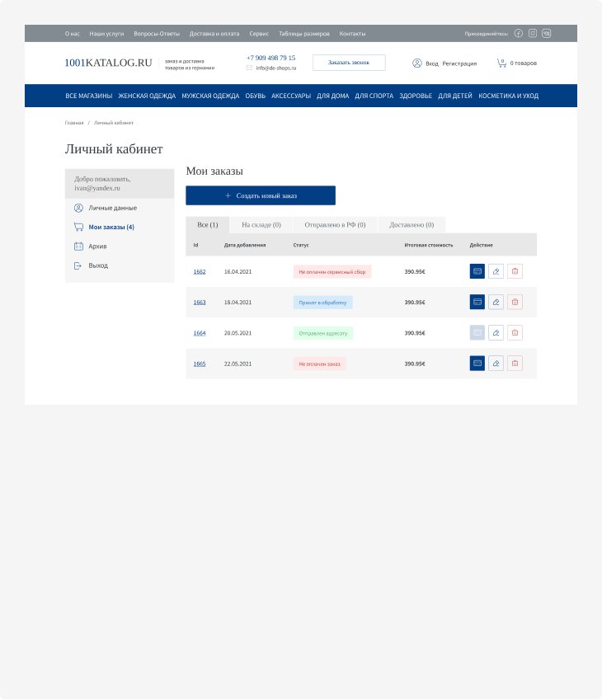The height and width of the screenshot is (700, 602).
Task: Click the Регистрация link
Action: (459, 63)
